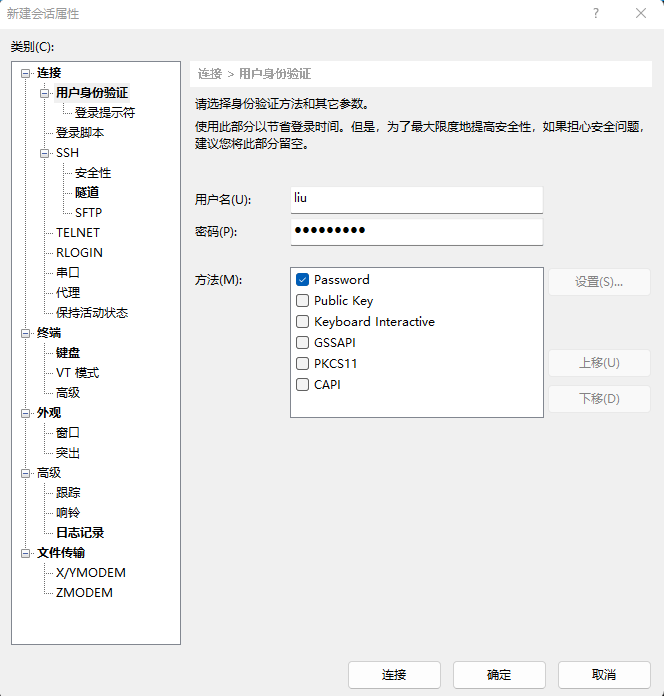
Task: Tick the Keyboard Interactive checkbox
Action: point(302,321)
